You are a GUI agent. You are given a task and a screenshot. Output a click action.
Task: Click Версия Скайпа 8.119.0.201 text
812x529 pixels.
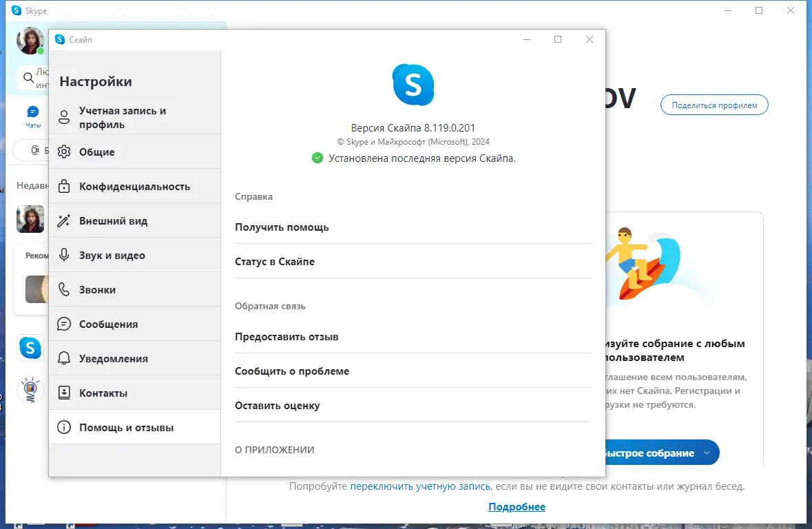[413, 127]
